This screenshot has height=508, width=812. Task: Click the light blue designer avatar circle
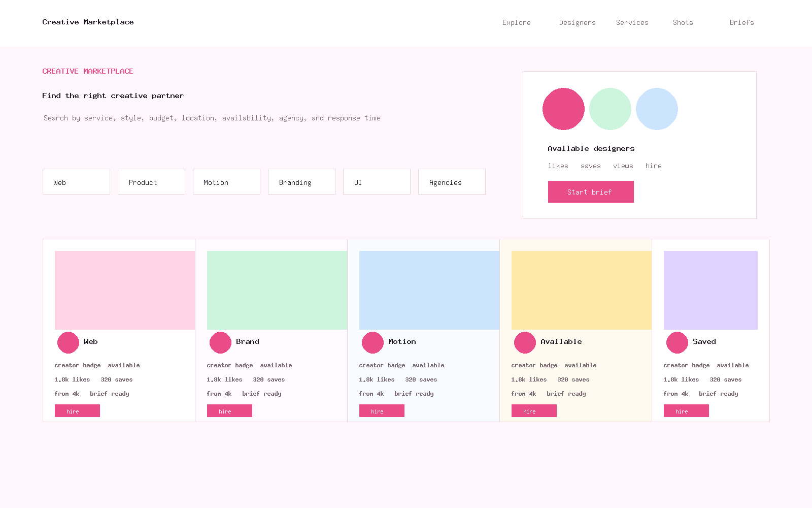[657, 109]
